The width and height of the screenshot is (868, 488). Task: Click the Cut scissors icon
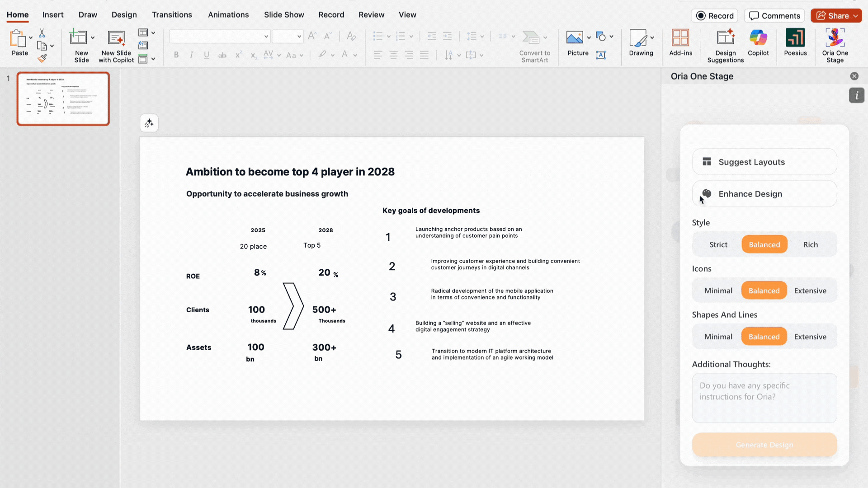pos(42,33)
